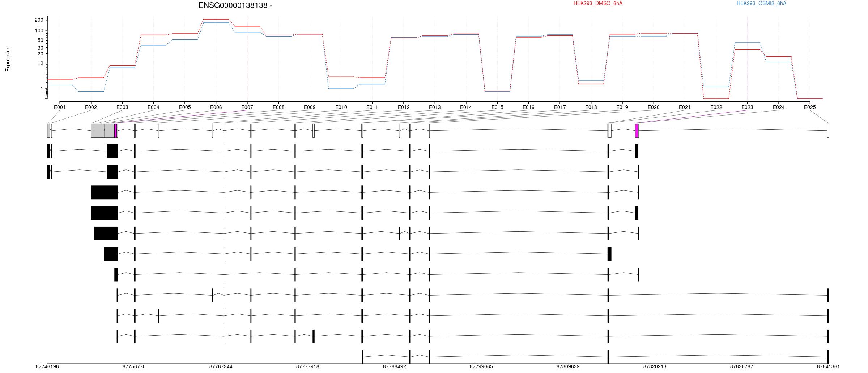Click the red expression line above E006
Viewport: 868px width, 373px height.
216,19
